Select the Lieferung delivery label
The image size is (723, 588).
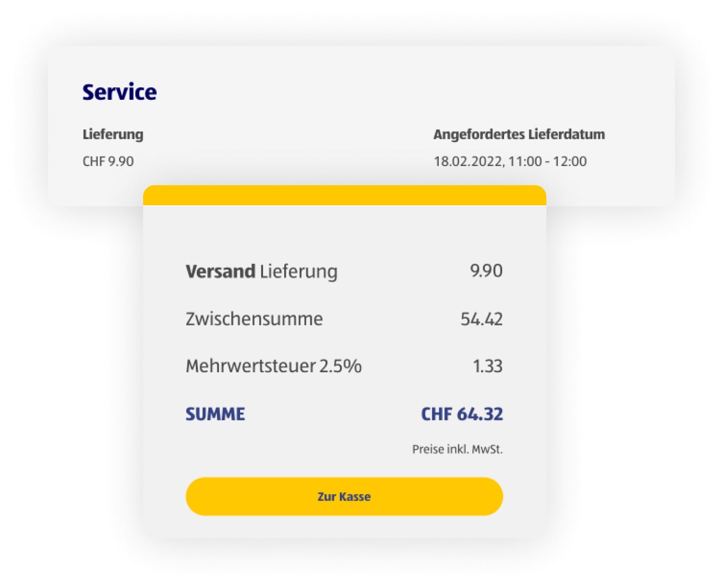coord(112,134)
